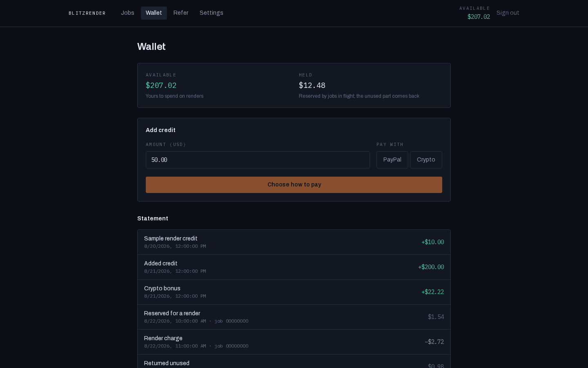
Task: Select the wallet Available amount $207.02
Action: (161, 85)
